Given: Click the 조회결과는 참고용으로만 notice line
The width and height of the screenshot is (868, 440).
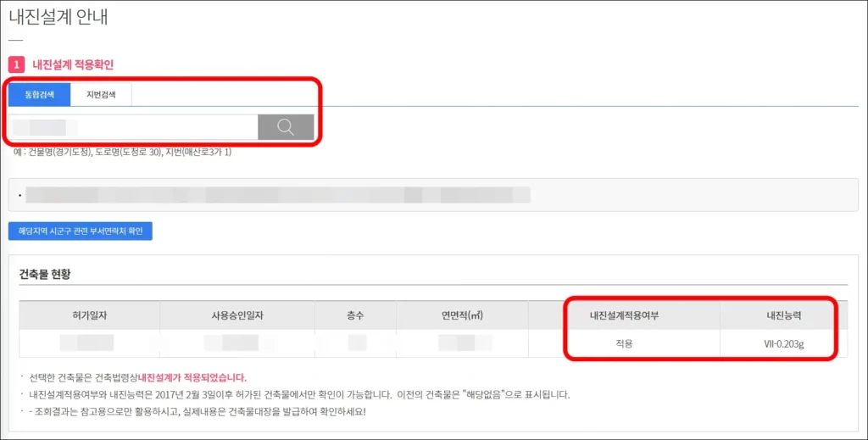Looking at the screenshot, I should click(x=198, y=412).
